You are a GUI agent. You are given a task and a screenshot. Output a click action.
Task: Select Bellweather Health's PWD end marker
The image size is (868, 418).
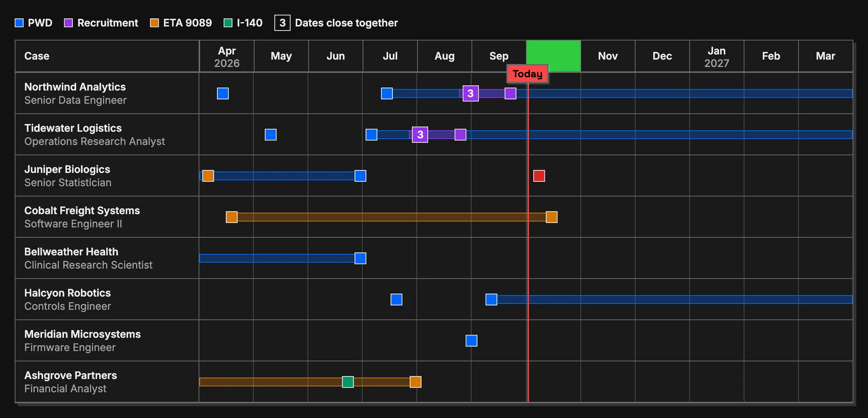[x=360, y=258]
